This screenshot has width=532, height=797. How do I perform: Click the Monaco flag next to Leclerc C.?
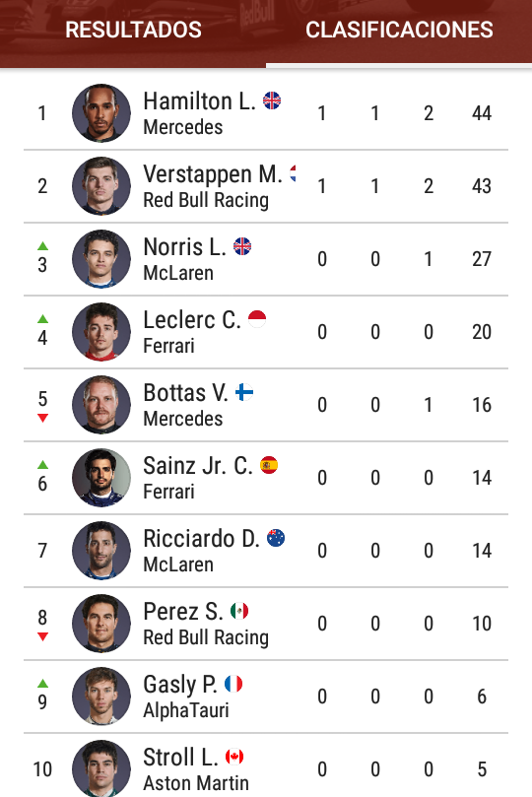[257, 318]
